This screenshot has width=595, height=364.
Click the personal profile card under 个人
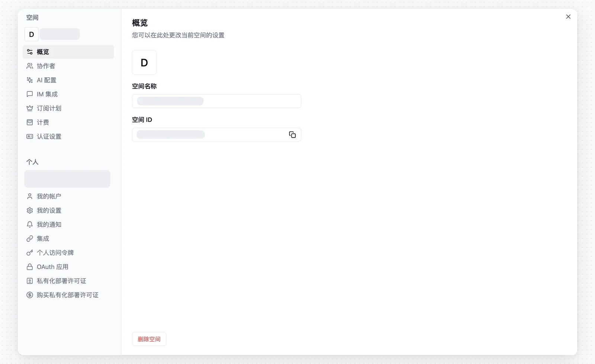point(67,179)
